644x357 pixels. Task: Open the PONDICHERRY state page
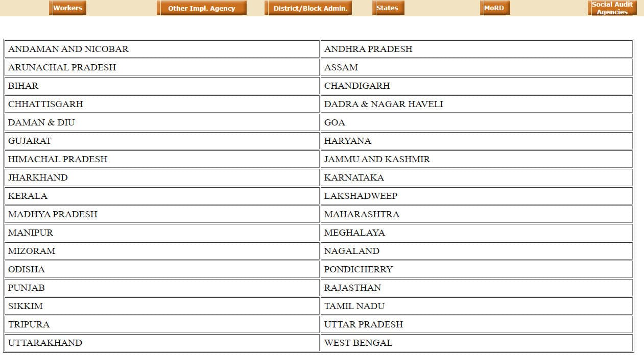point(358,269)
